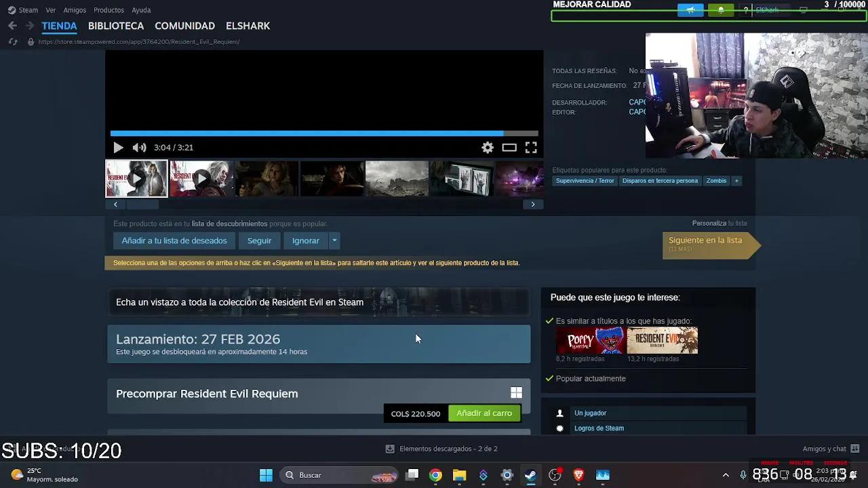
Task: Open Task View on taskbar
Action: point(412,475)
